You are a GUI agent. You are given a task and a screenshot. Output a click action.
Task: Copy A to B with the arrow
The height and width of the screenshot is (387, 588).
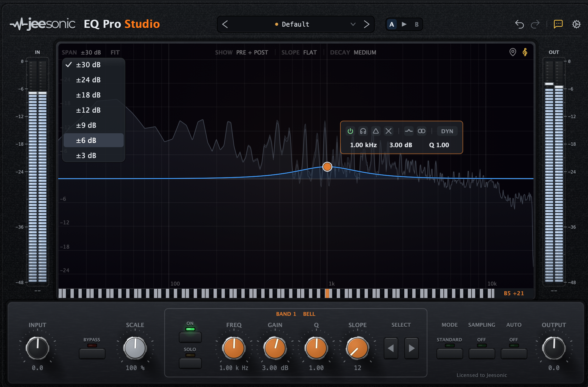(x=404, y=24)
